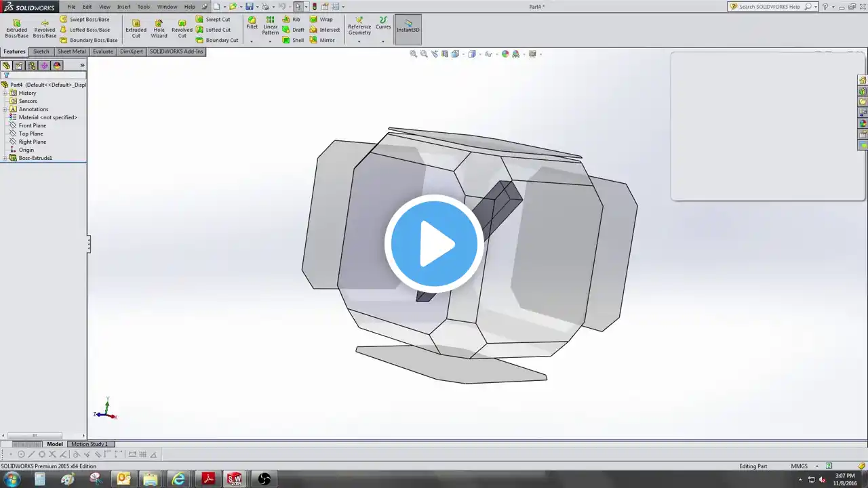Open the Tools menu
Image resolution: width=868 pixels, height=488 pixels.
click(x=144, y=7)
